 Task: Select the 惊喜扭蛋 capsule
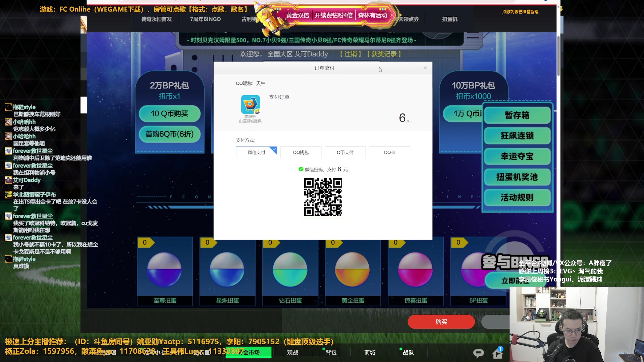(416, 271)
